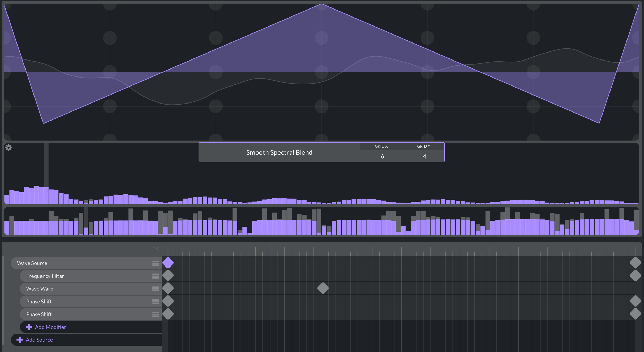Open the Smooth Spectral Blend selector
The image size is (644, 352).
(279, 152)
